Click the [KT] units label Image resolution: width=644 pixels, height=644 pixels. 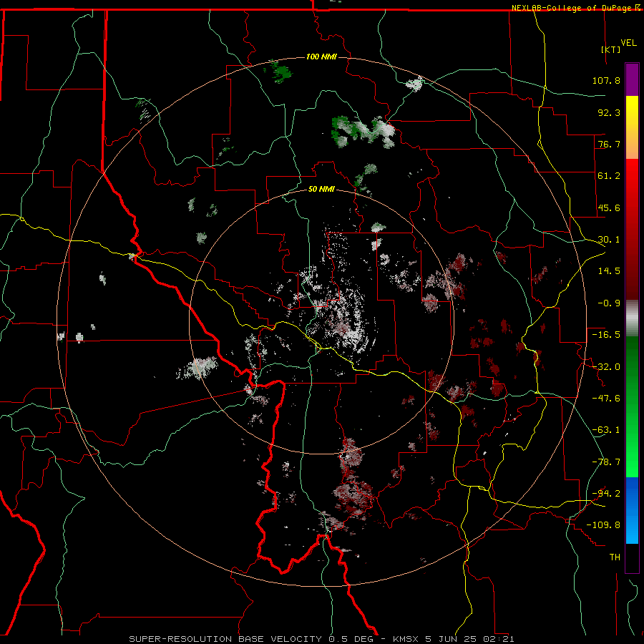pyautogui.click(x=610, y=49)
